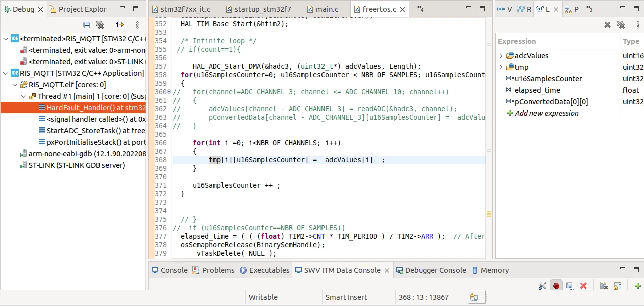
Task: Remove selected expression icon
Action: (x=607, y=25)
